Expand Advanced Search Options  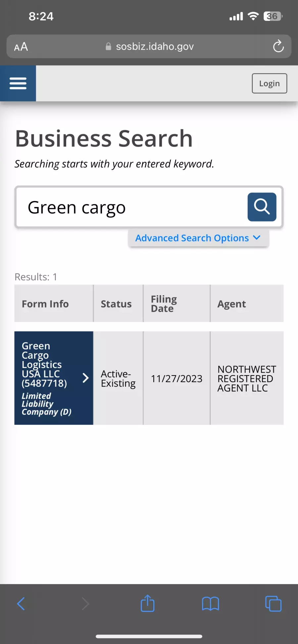(x=198, y=238)
